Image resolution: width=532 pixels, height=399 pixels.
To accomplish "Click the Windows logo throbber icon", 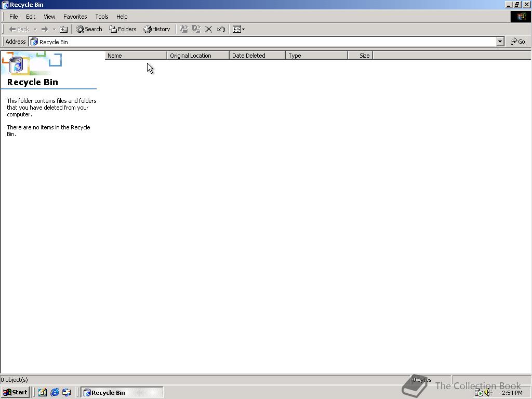I will 521,17.
